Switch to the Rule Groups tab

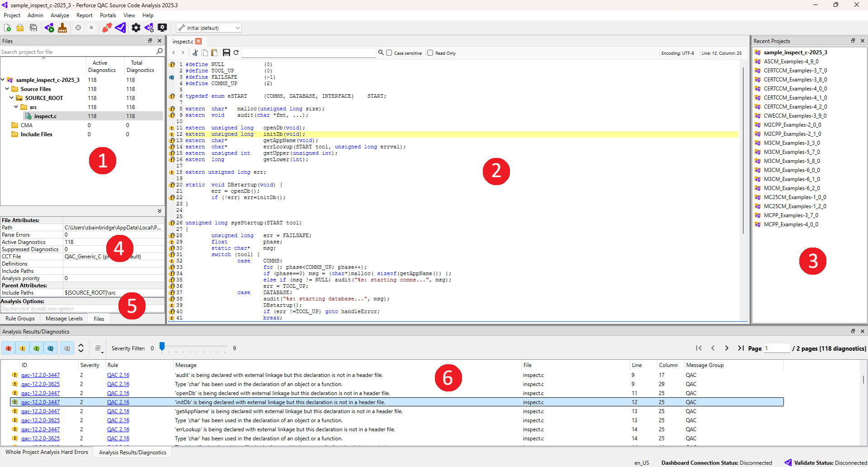tap(20, 318)
